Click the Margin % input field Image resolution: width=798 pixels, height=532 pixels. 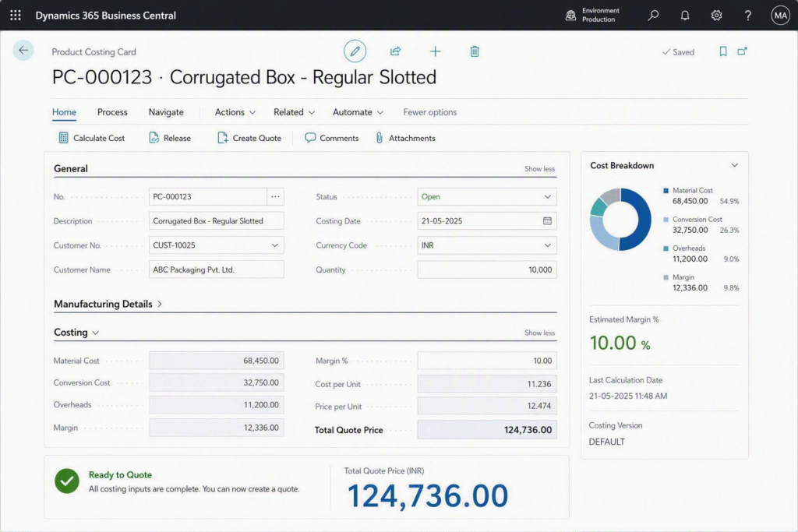click(x=487, y=361)
